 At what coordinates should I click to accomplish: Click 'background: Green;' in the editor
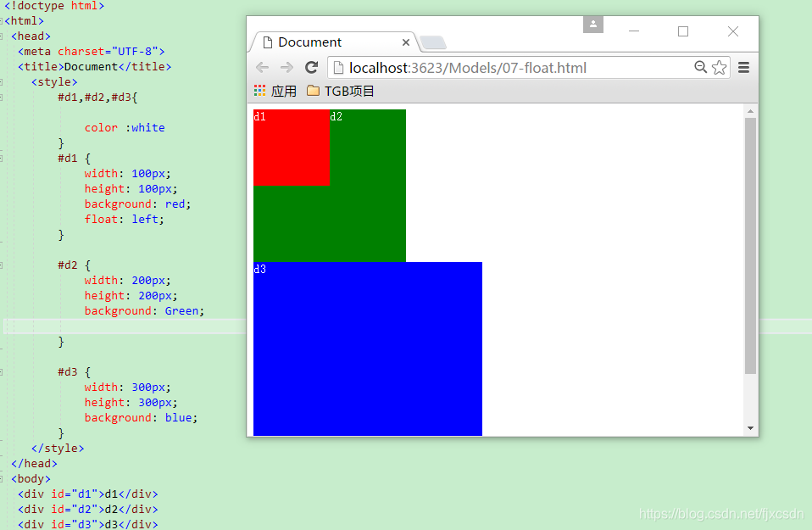point(144,311)
